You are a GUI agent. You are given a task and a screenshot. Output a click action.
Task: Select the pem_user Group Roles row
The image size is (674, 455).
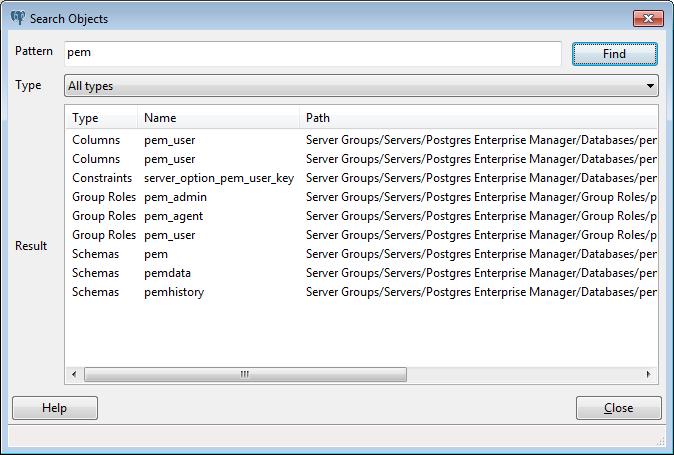[x=169, y=235]
